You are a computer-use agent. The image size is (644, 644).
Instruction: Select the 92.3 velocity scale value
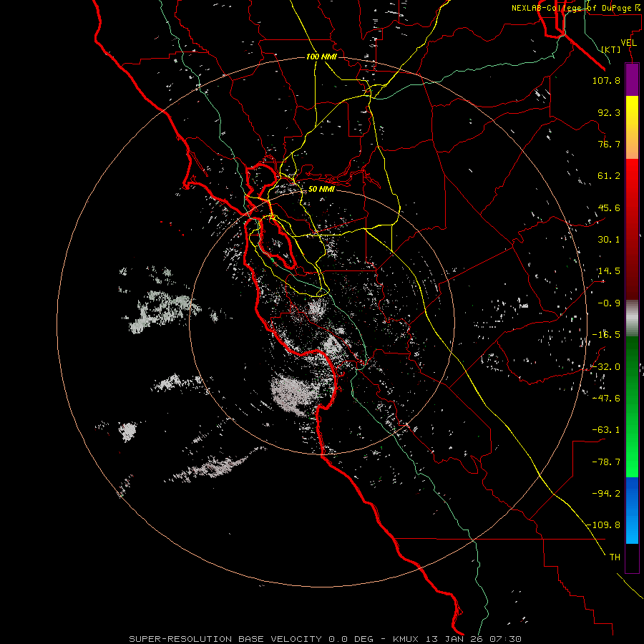[609, 112]
